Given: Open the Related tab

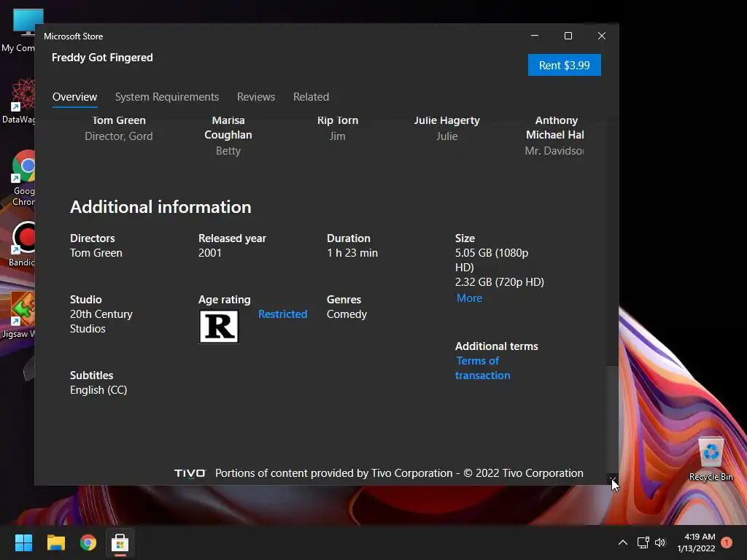Looking at the screenshot, I should [311, 97].
